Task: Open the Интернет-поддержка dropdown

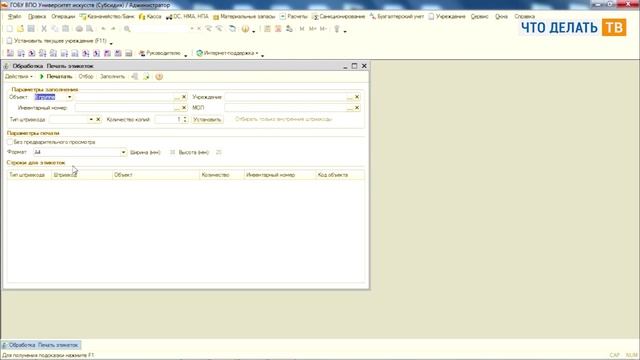Action: 227,53
